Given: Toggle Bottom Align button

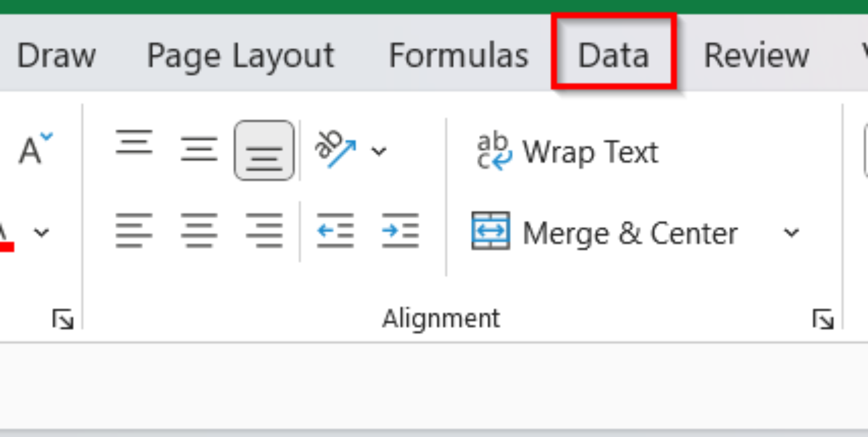Looking at the screenshot, I should tap(264, 150).
